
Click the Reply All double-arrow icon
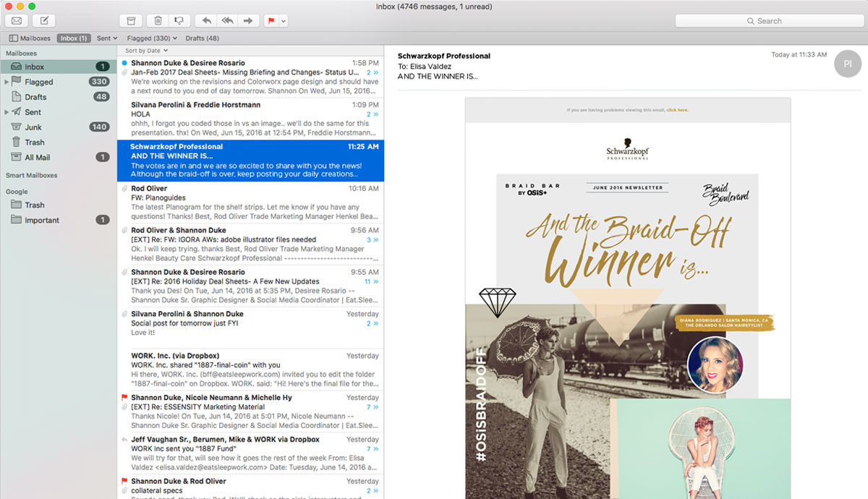[x=227, y=21]
